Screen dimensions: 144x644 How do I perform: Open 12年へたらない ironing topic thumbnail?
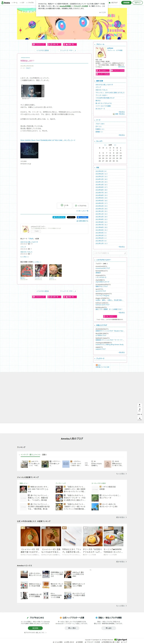pyautogui.click(x=24, y=574)
